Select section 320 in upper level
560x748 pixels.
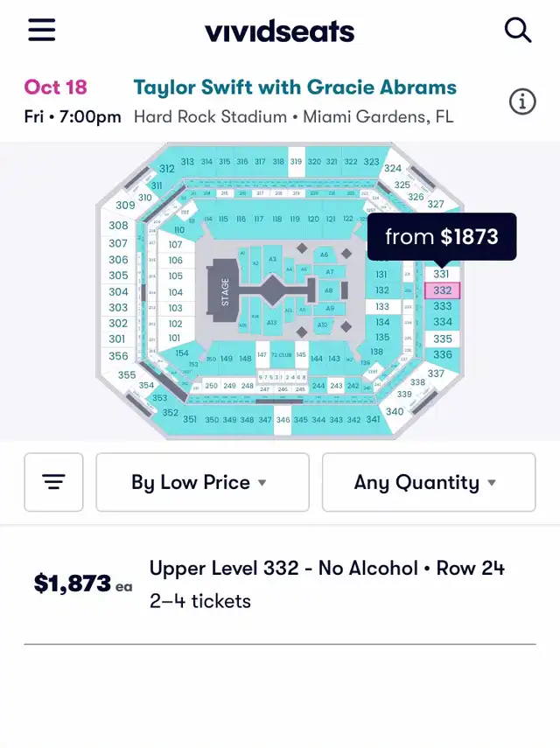[314, 161]
